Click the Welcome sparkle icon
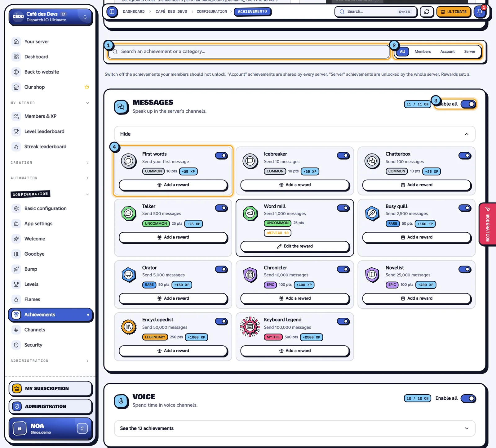The height and width of the screenshot is (448, 496). point(16,239)
